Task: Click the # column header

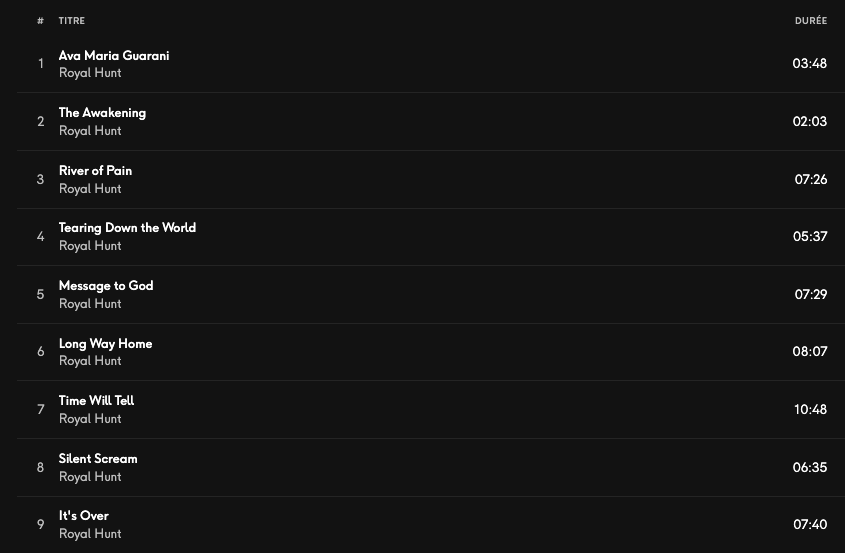Action: tap(41, 21)
